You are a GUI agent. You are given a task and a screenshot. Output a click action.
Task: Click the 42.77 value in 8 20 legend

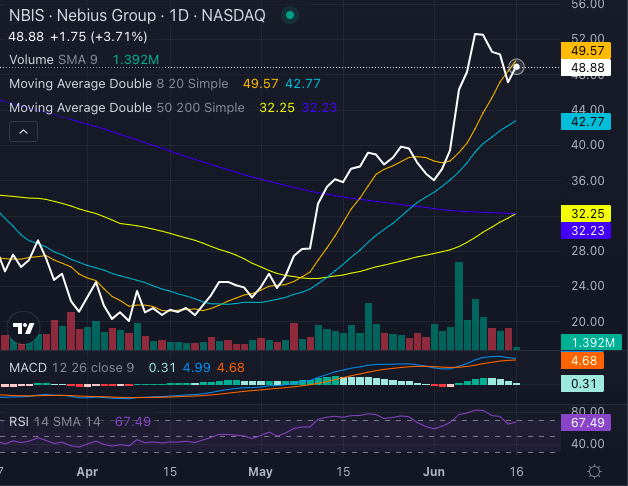coord(303,84)
